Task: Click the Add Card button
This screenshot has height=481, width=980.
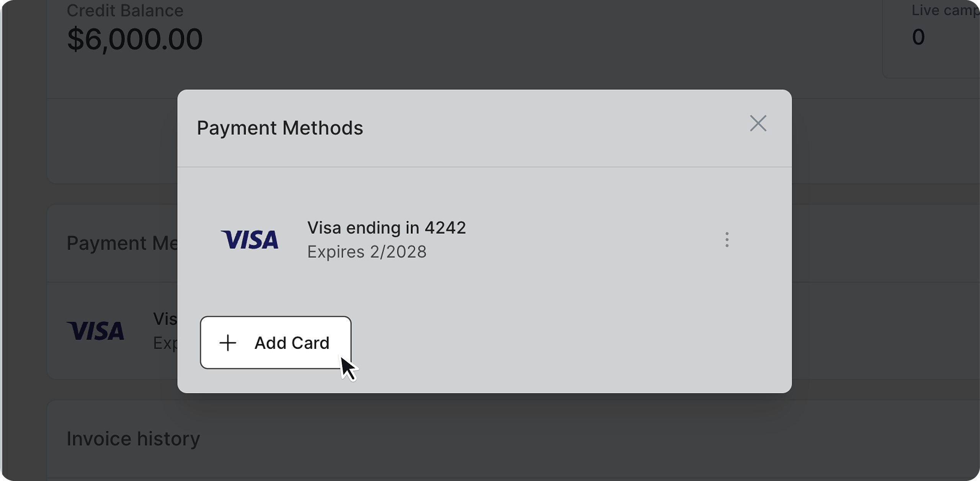Action: click(x=276, y=342)
